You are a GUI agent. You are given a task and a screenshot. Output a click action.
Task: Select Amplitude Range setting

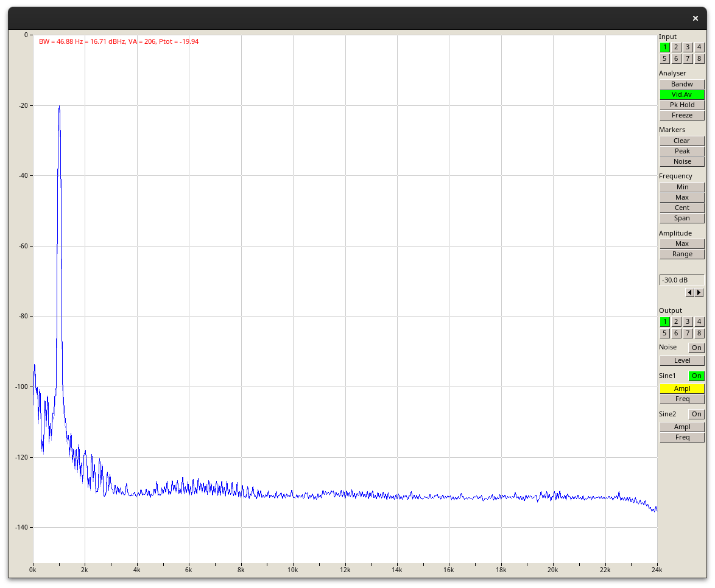682,254
